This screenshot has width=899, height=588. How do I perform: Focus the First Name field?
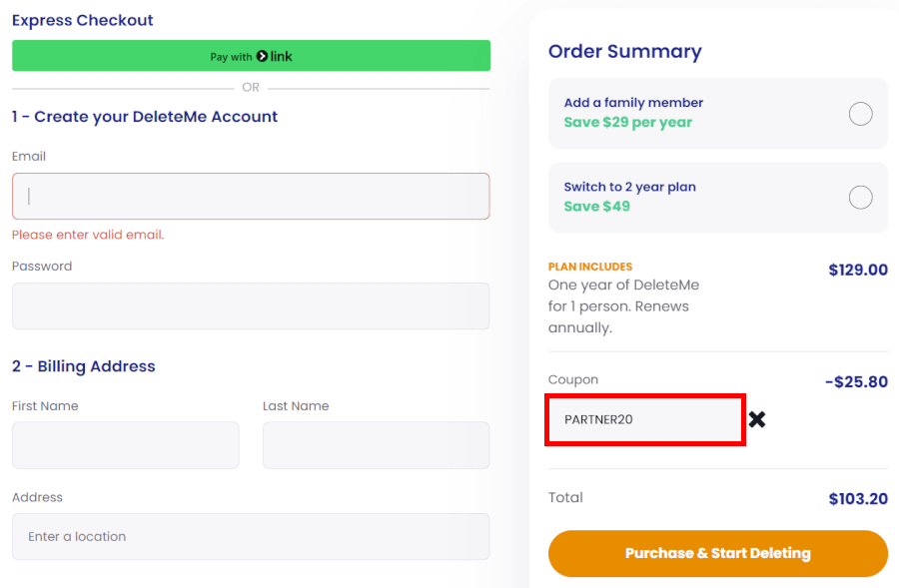pos(126,445)
